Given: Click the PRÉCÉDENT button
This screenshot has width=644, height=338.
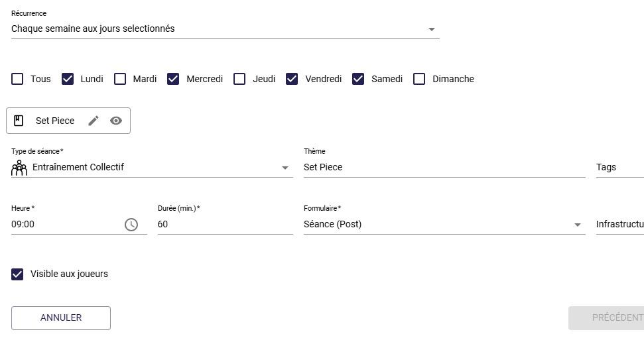Looking at the screenshot, I should [x=606, y=318].
